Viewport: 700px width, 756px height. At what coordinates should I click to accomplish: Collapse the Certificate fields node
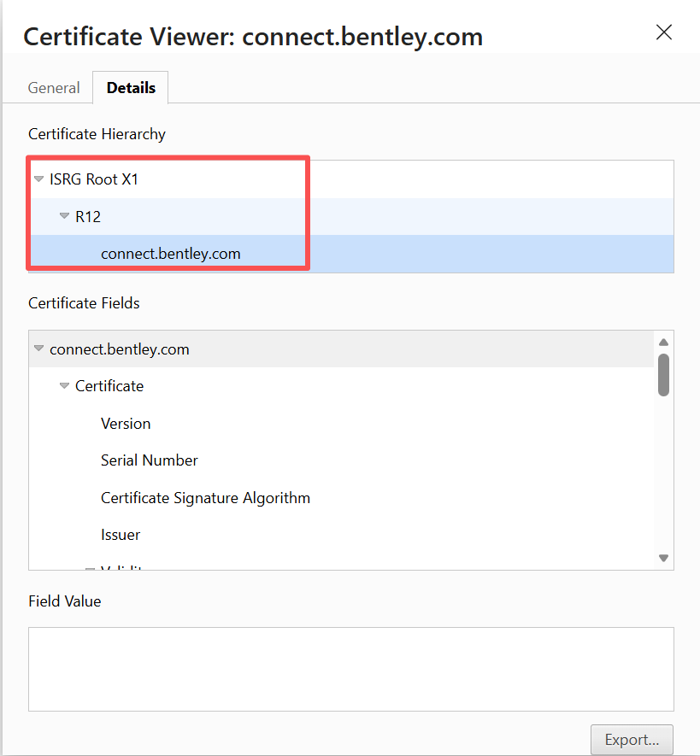(64, 386)
